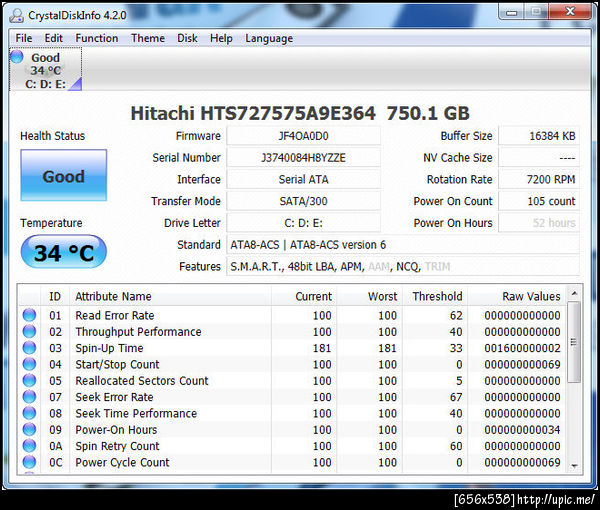
Task: Select the Good 34 °C disk tab
Action: [46, 70]
